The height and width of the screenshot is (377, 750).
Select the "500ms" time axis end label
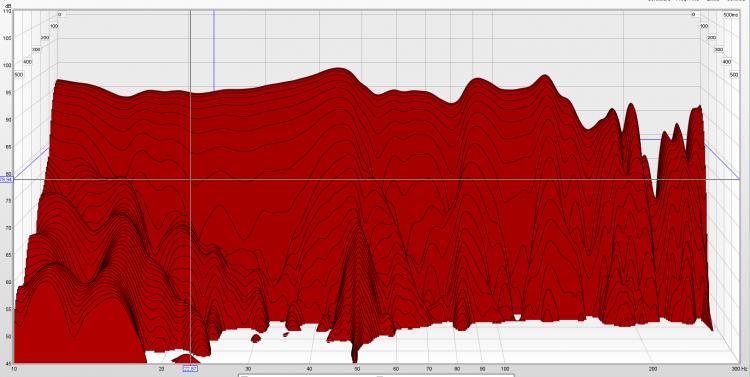(730, 15)
